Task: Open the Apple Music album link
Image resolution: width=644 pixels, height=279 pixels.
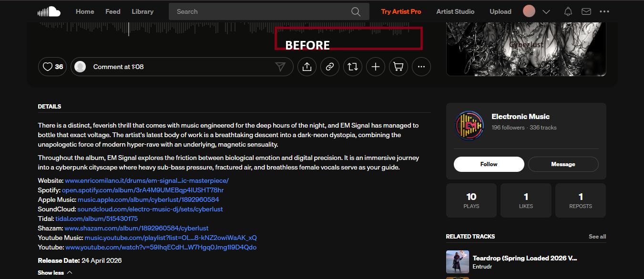Action: click(x=148, y=199)
